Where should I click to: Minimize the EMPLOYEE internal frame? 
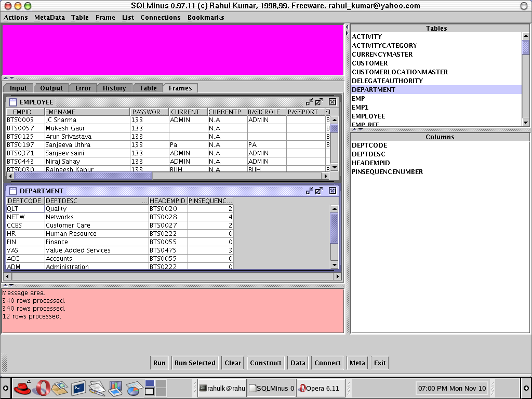click(310, 102)
